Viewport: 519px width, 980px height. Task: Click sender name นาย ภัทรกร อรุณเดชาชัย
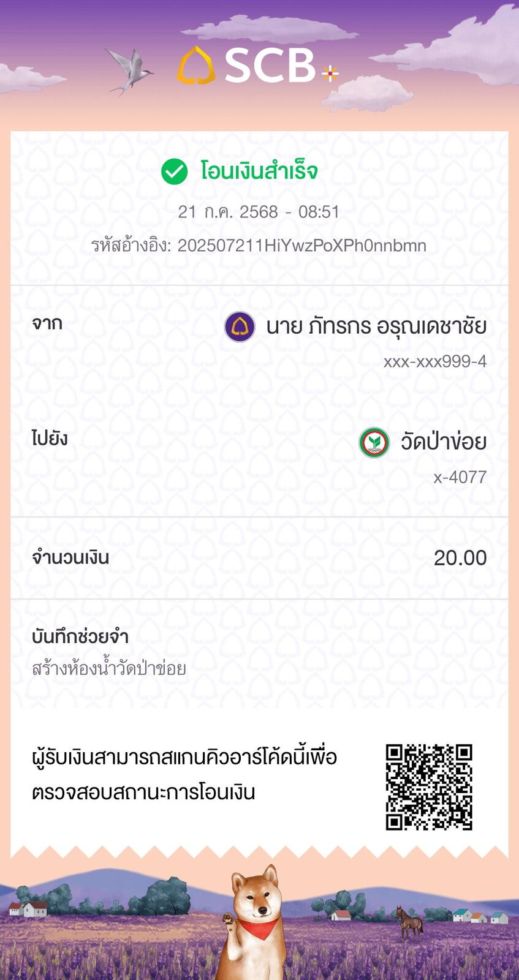coord(376,326)
